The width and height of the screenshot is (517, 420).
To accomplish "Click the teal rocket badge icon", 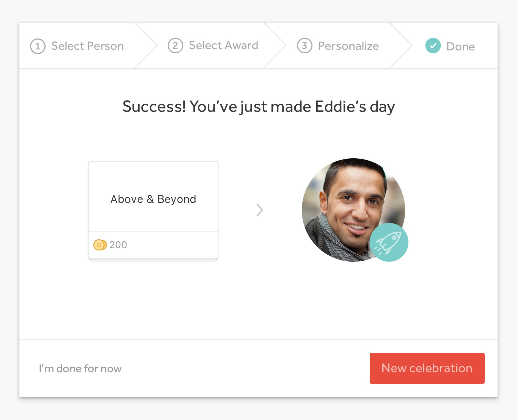I will (389, 242).
